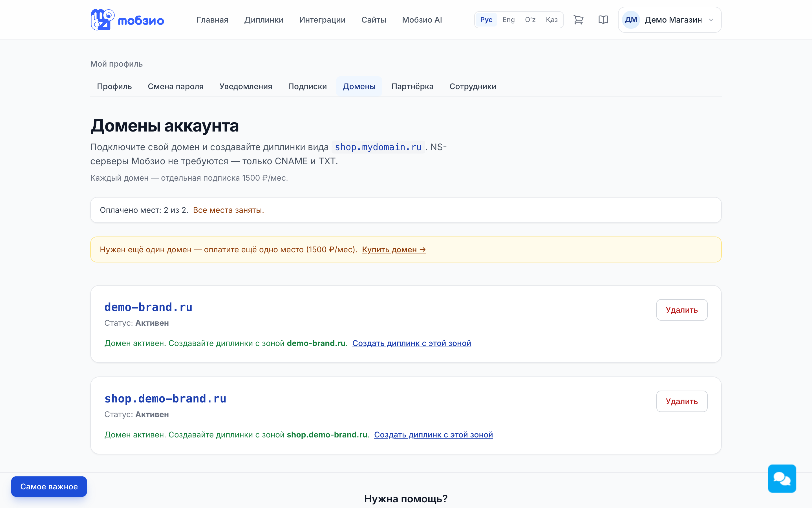Open the documentation book icon
This screenshot has width=812, height=508.
(603, 20)
